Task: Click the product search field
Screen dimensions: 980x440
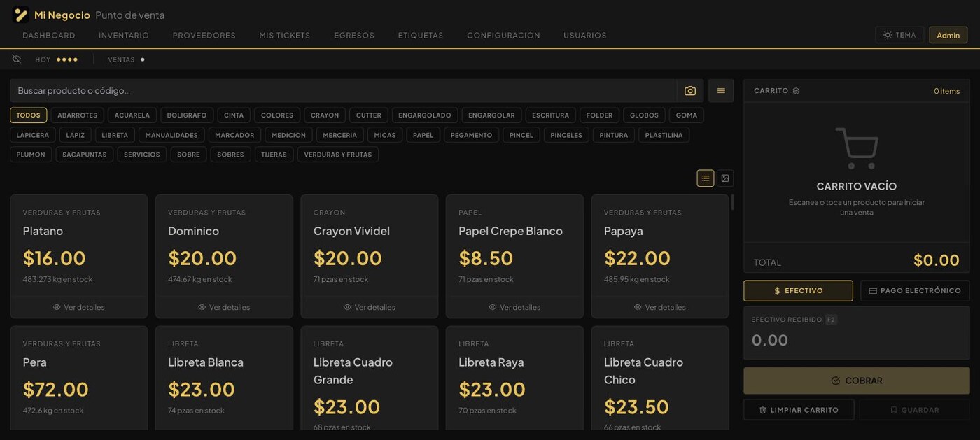Action: tap(343, 91)
